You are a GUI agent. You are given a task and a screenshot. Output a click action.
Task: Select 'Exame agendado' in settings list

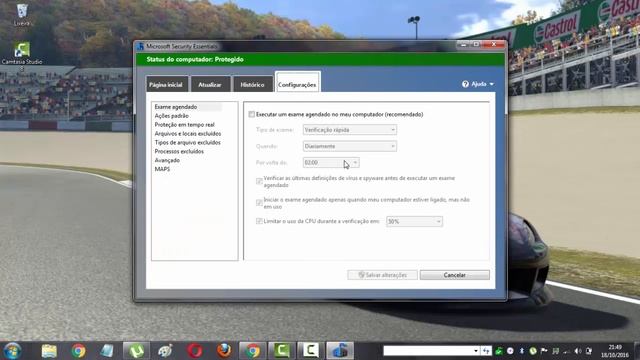point(176,107)
